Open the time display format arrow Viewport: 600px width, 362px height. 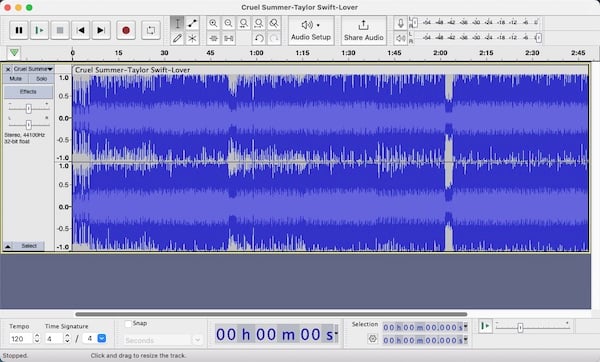tap(336, 333)
